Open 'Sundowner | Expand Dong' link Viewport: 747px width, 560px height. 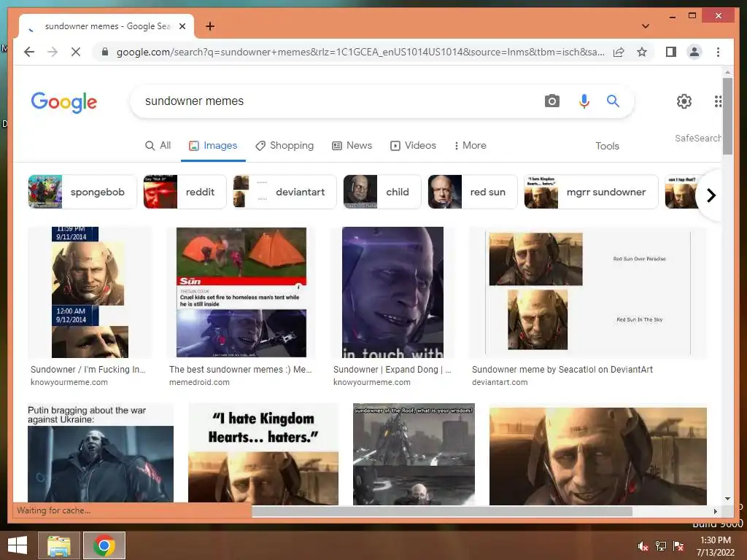pyautogui.click(x=392, y=370)
